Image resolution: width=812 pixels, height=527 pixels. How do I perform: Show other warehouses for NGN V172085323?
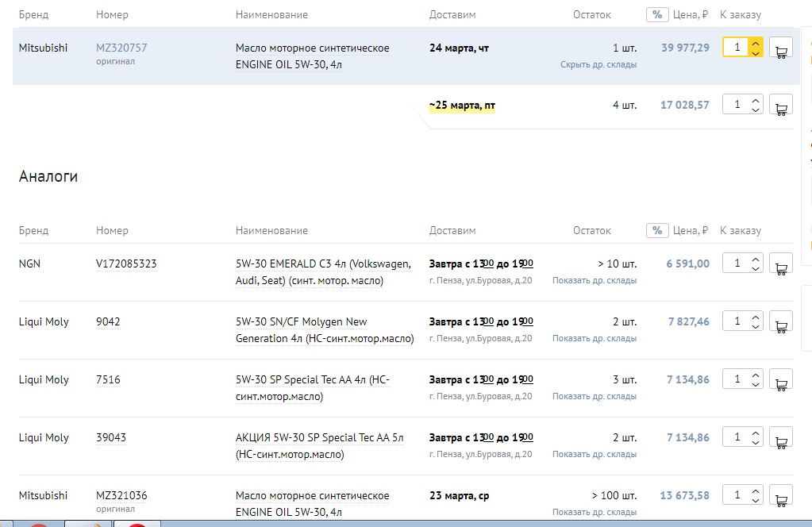click(595, 281)
